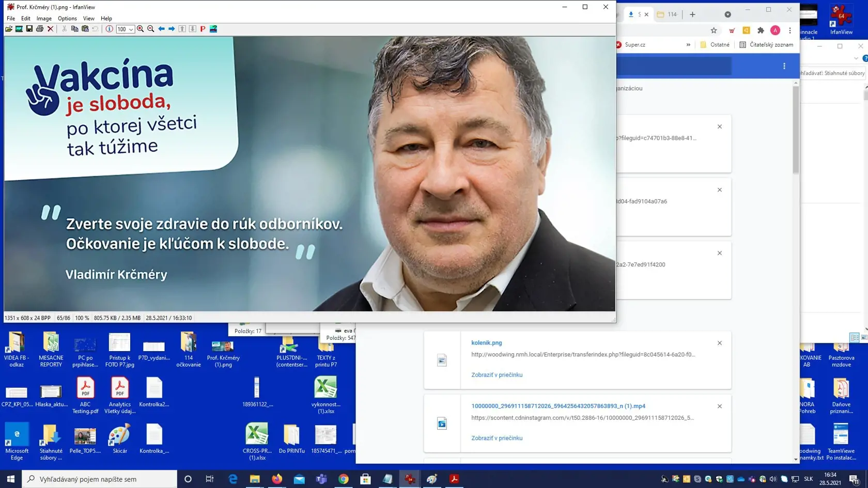Click the Print icon in IrfanView
This screenshot has height=488, width=868.
[40, 29]
